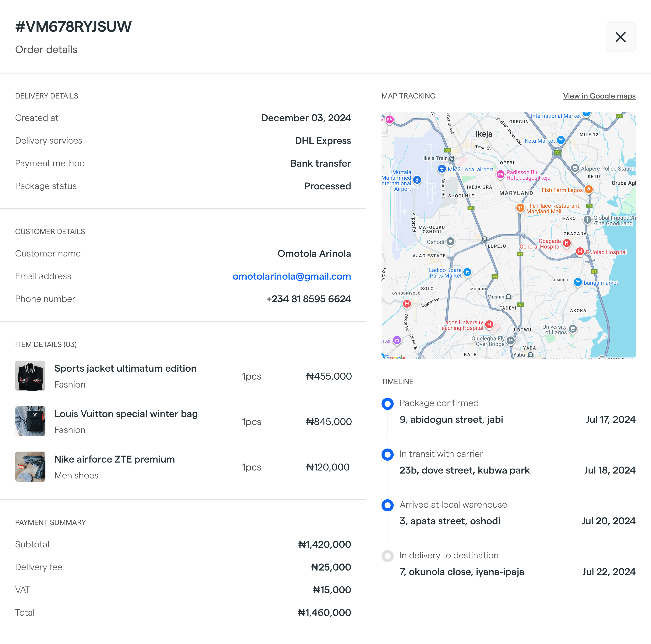Click Radisson Blu Hotel map pin
651x644 pixels.
[500, 174]
